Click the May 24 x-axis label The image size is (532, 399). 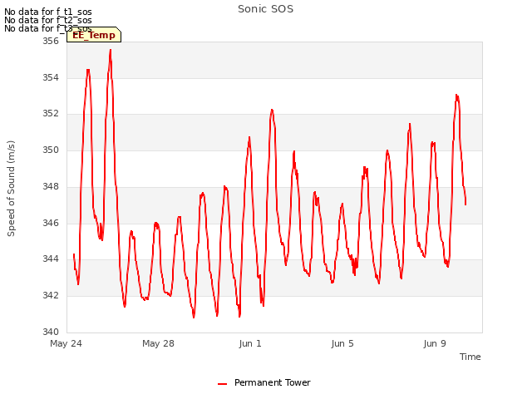[66, 343]
